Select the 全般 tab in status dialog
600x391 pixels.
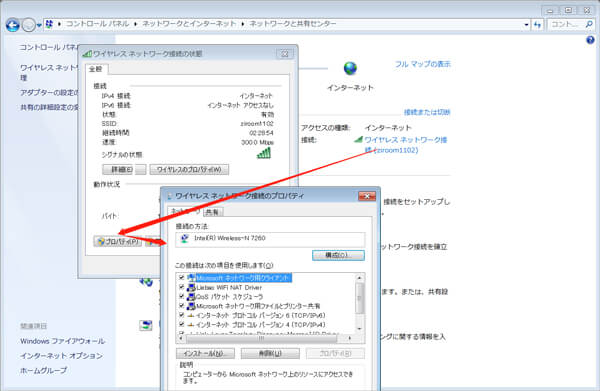pyautogui.click(x=96, y=69)
